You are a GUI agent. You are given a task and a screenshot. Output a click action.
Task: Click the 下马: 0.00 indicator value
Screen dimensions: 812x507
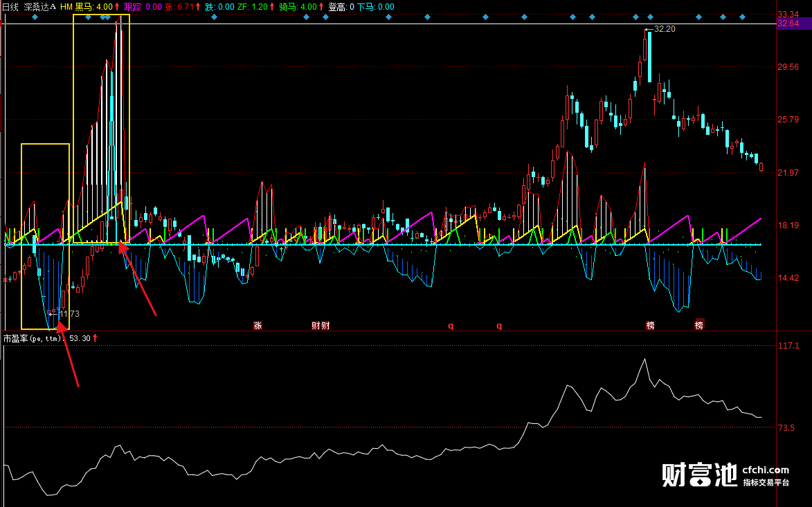pos(375,7)
